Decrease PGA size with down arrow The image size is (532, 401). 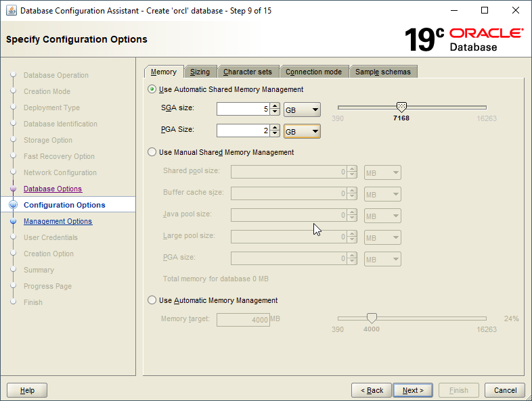pos(275,134)
